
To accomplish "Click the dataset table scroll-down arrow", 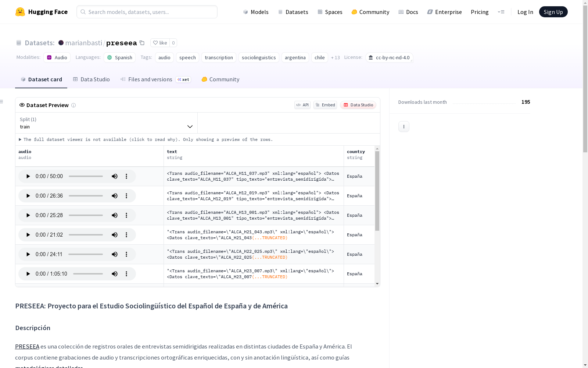I will click(377, 284).
